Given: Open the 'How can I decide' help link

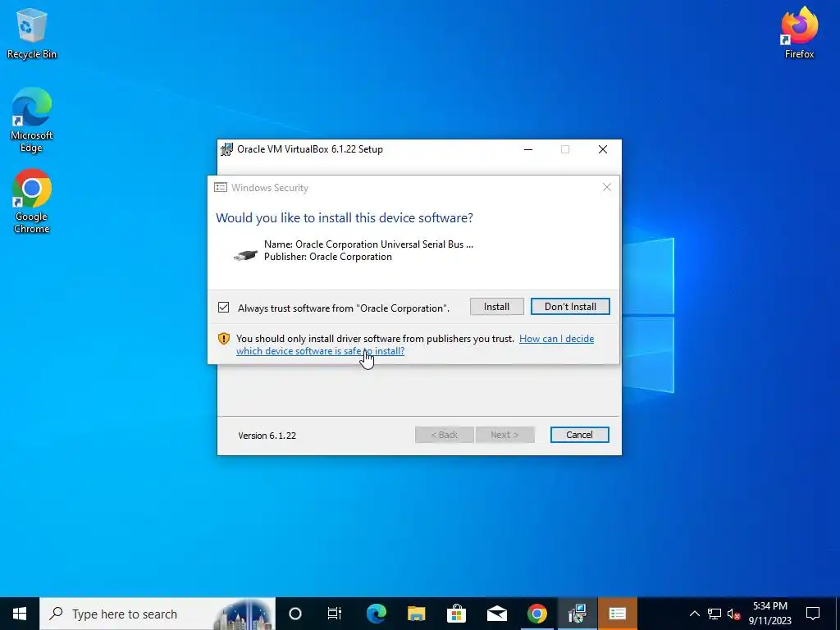Looking at the screenshot, I should tap(415, 345).
